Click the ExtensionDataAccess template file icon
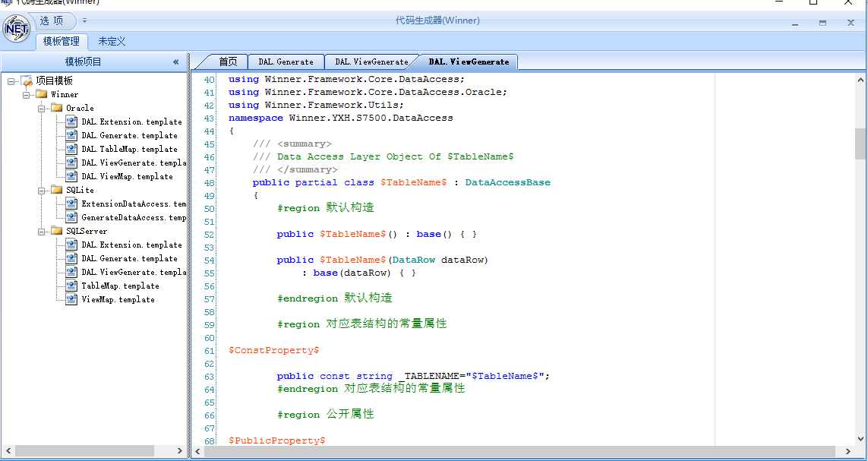 click(71, 204)
